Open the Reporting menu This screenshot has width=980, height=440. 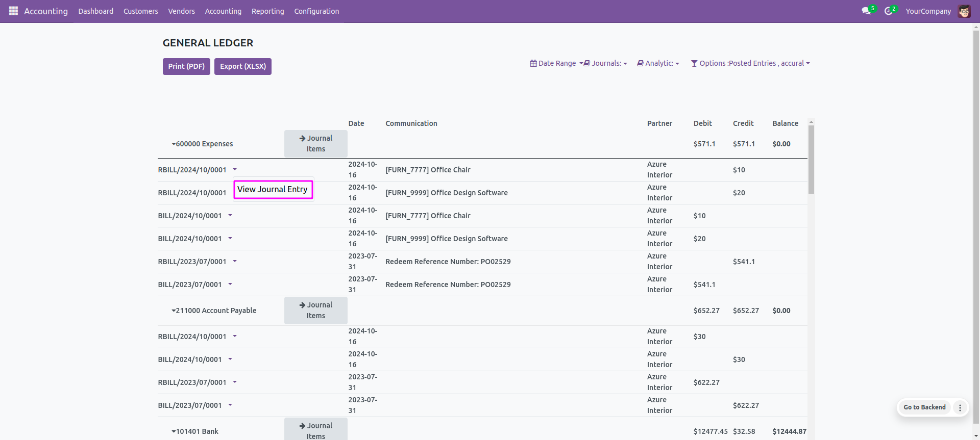pyautogui.click(x=267, y=11)
